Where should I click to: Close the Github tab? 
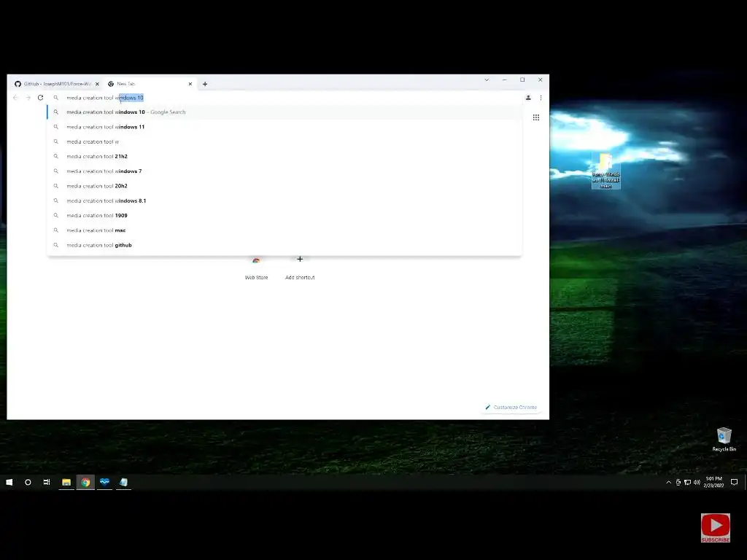click(97, 84)
